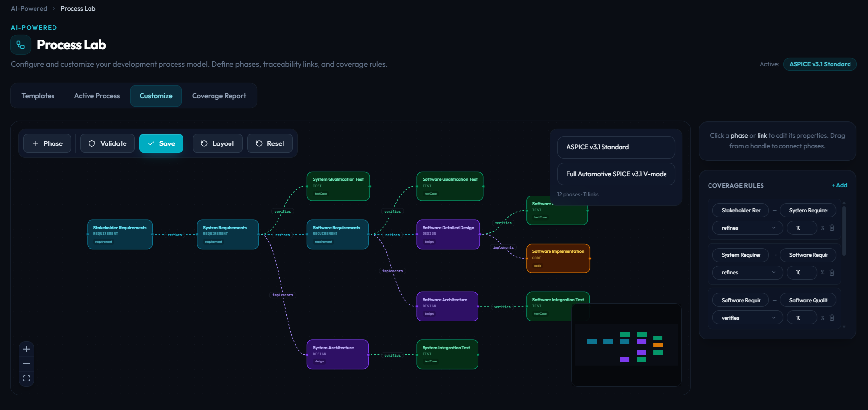Switch to the Active Process tab
Screen dimensions: 868x410
pyautogui.click(x=97, y=96)
